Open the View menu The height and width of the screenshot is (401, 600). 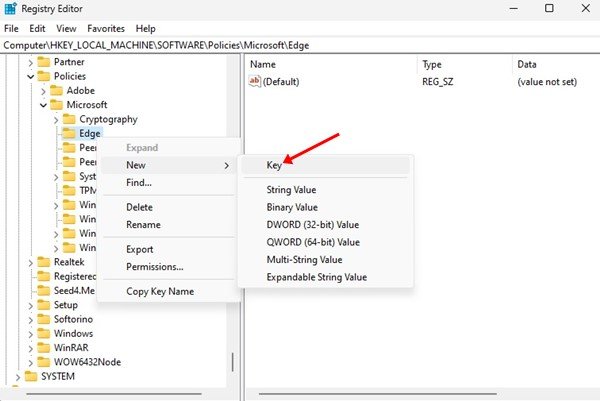point(66,29)
